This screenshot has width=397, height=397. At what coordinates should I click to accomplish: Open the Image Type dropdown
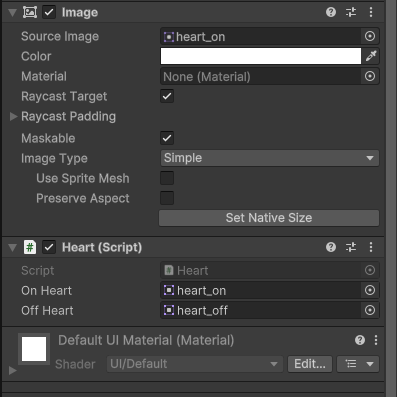click(270, 158)
